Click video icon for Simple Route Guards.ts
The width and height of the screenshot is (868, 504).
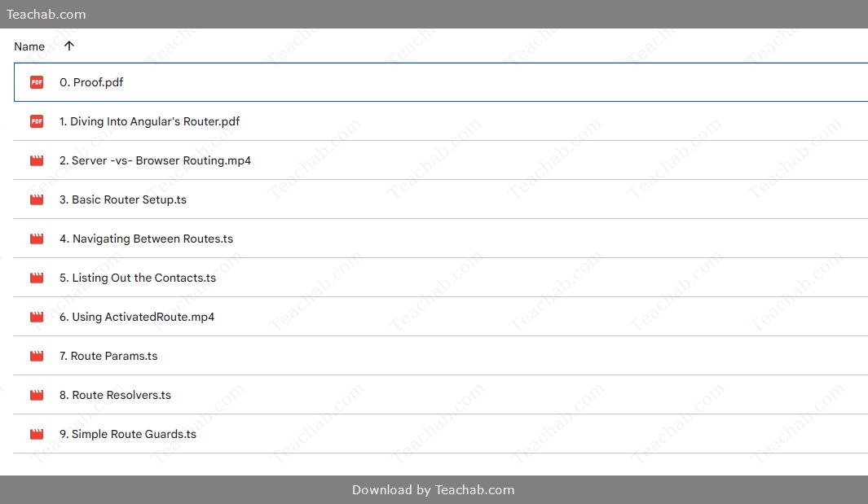click(37, 434)
